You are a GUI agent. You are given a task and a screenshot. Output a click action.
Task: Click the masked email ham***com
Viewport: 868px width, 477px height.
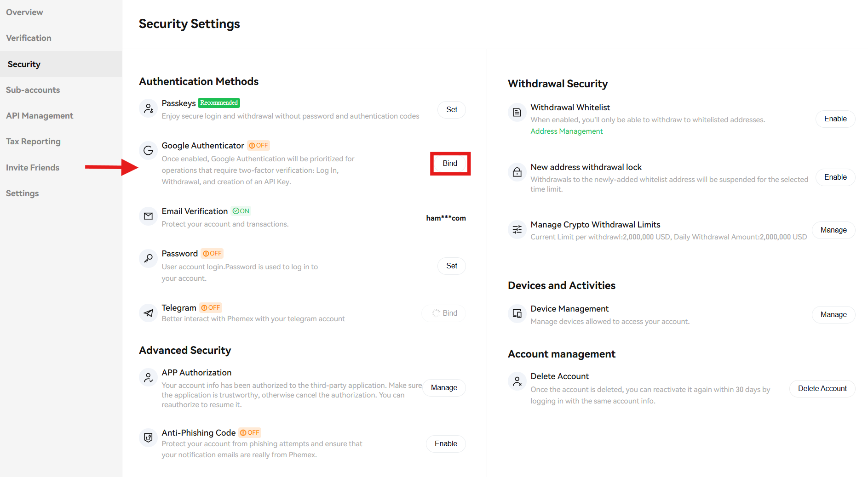pyautogui.click(x=445, y=218)
